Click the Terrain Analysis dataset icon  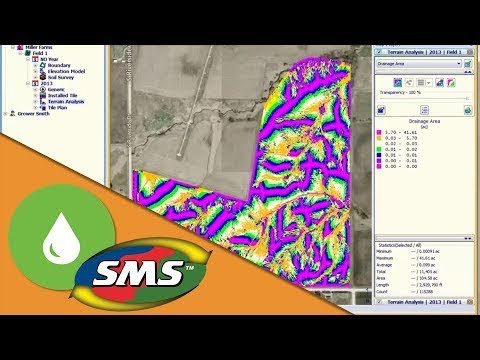(42, 101)
